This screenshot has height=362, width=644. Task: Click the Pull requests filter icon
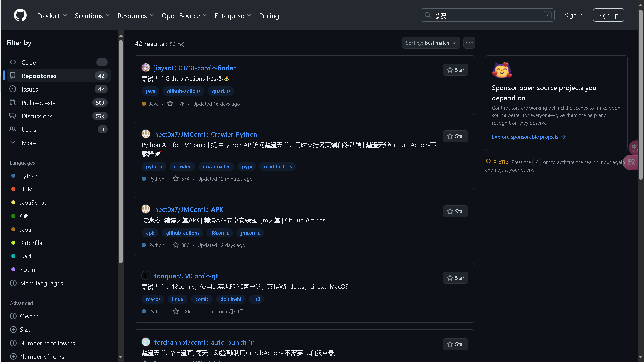[x=13, y=103]
